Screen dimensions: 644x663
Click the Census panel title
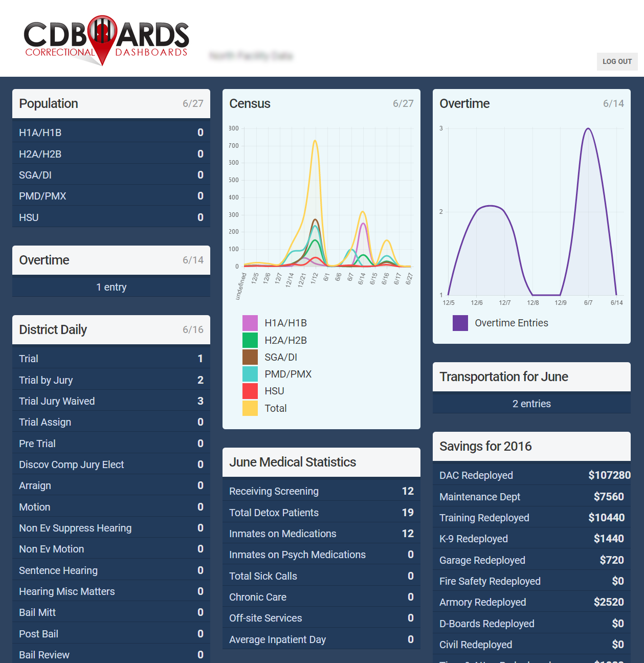pos(250,104)
